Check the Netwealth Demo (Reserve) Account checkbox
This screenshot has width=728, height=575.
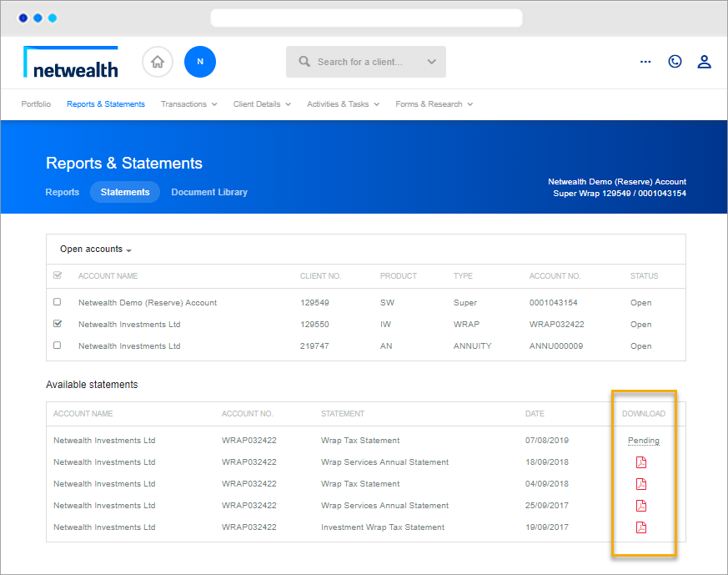pyautogui.click(x=57, y=302)
